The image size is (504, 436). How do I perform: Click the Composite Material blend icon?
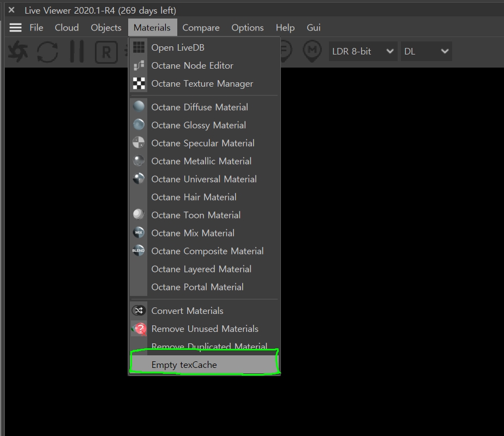(139, 250)
